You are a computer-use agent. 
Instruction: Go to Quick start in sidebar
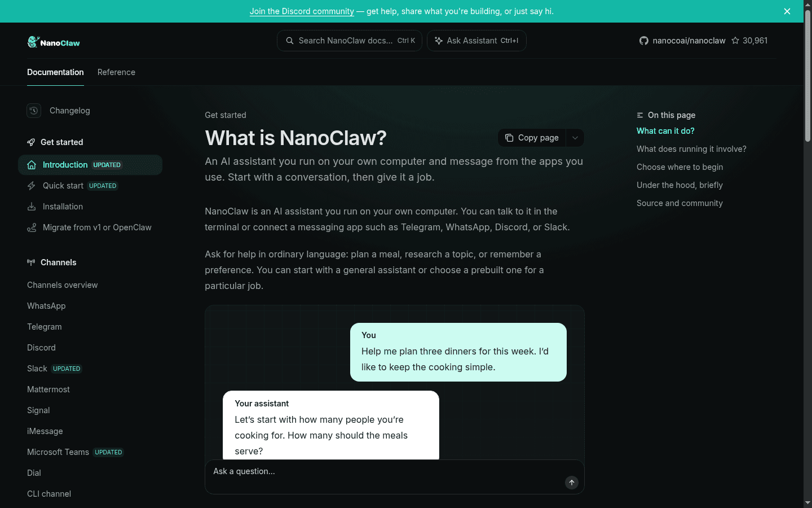(x=90, y=186)
